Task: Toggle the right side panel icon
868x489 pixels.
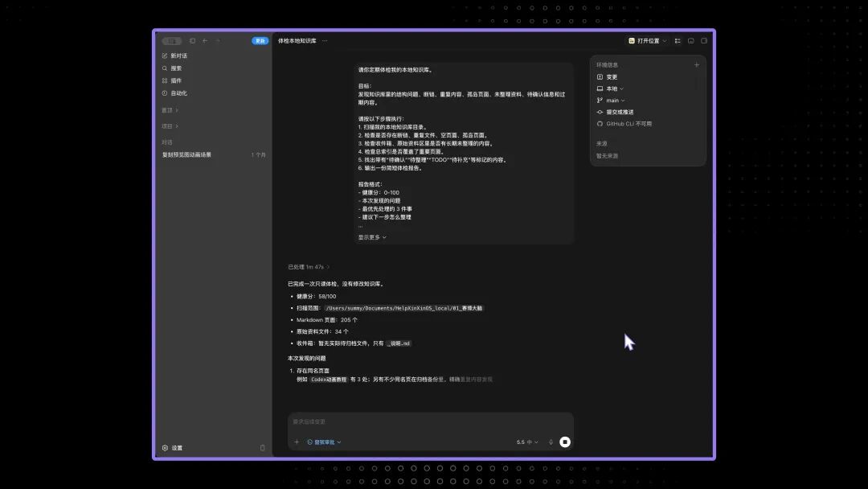Action: (x=704, y=41)
